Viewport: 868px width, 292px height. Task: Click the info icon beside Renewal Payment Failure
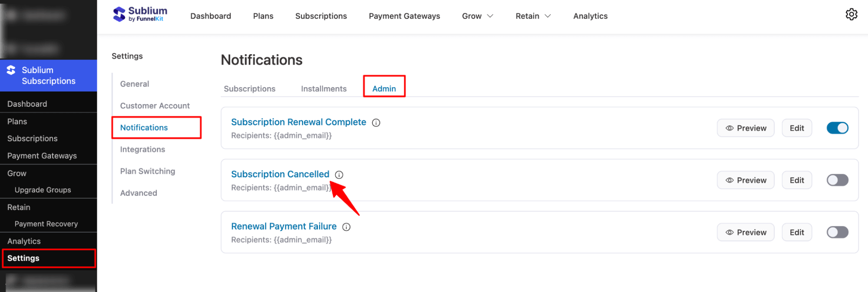346,227
